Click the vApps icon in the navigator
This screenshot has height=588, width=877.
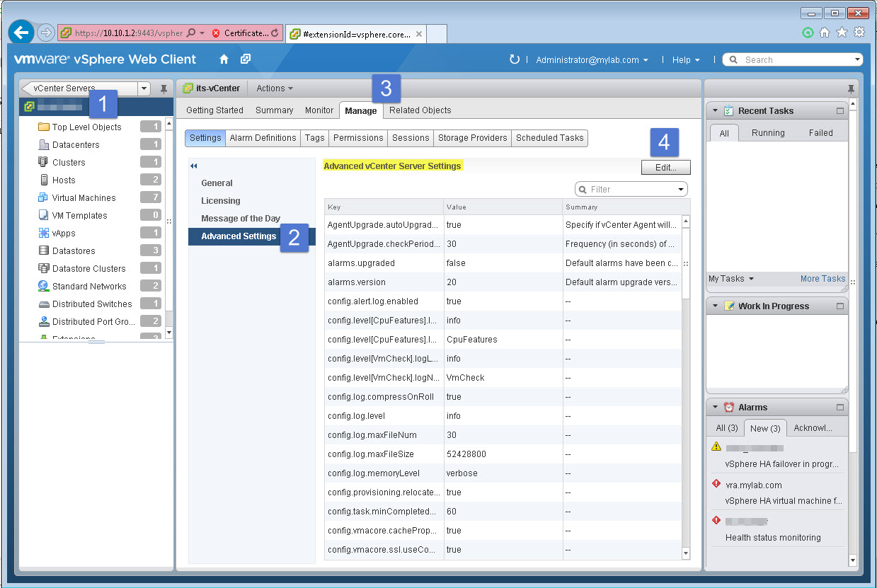(x=44, y=233)
